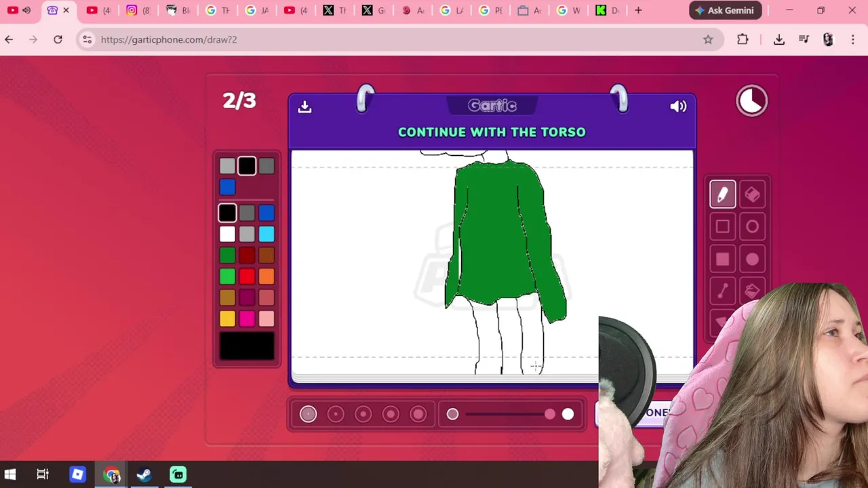Switch to the X tab labeled Gi

[374, 10]
